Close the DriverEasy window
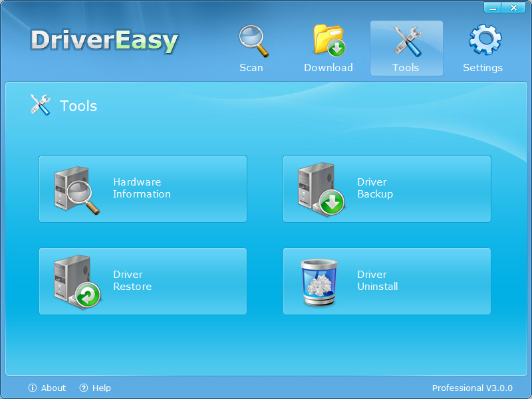This screenshot has height=399, width=532. click(x=513, y=7)
